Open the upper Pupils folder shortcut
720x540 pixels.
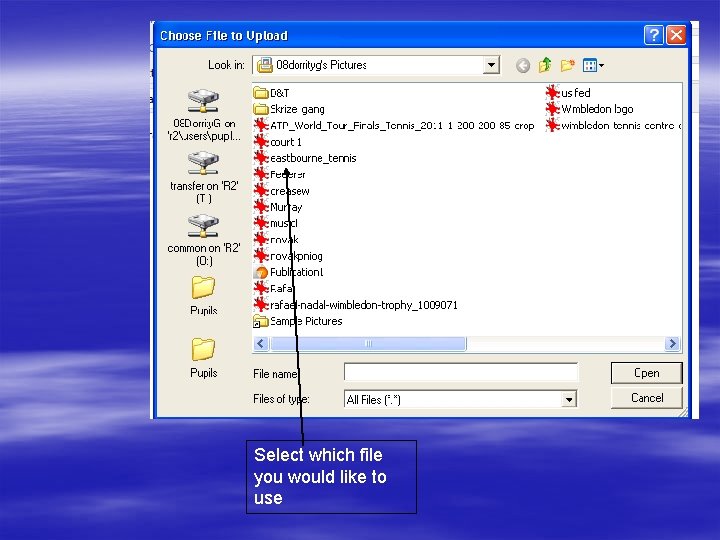203,296
